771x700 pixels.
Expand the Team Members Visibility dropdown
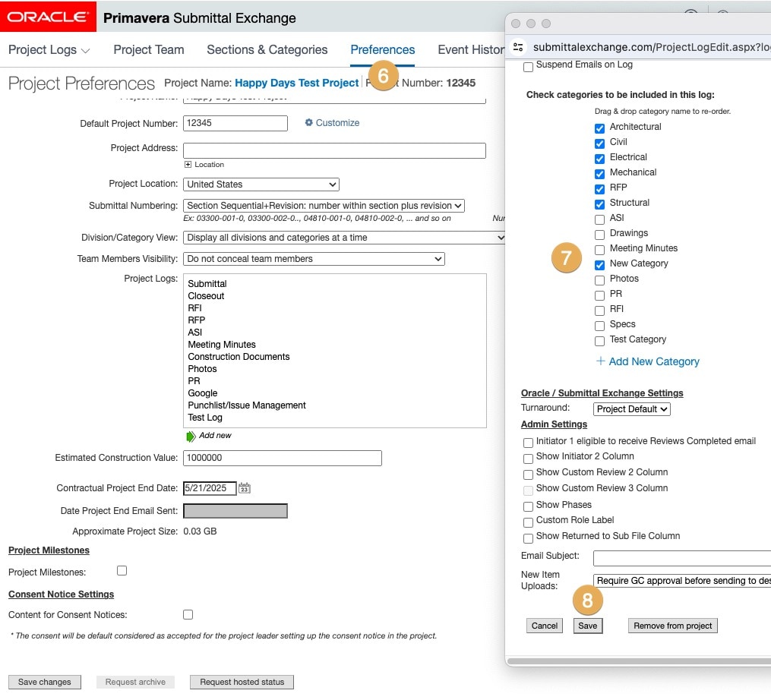[314, 259]
